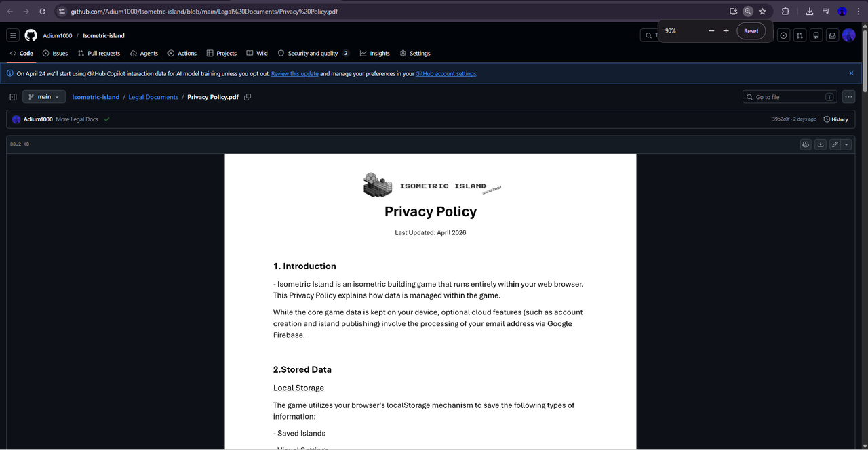Download the raw Privacy Policy file
The height and width of the screenshot is (450, 868).
point(821,144)
